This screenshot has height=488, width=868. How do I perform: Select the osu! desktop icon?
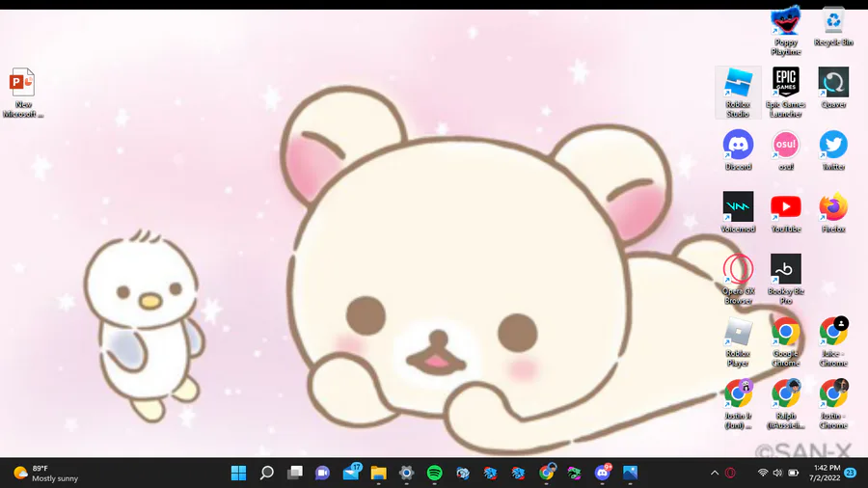[x=785, y=149]
